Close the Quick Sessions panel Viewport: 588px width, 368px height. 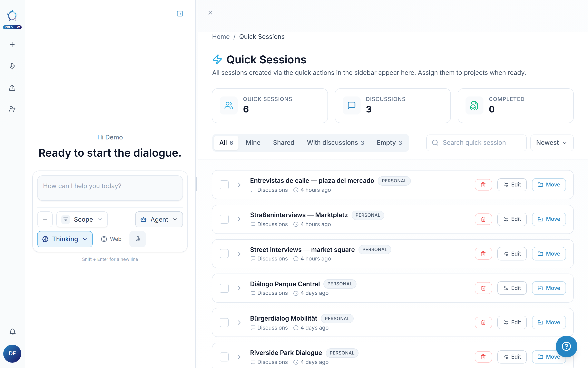(x=210, y=13)
